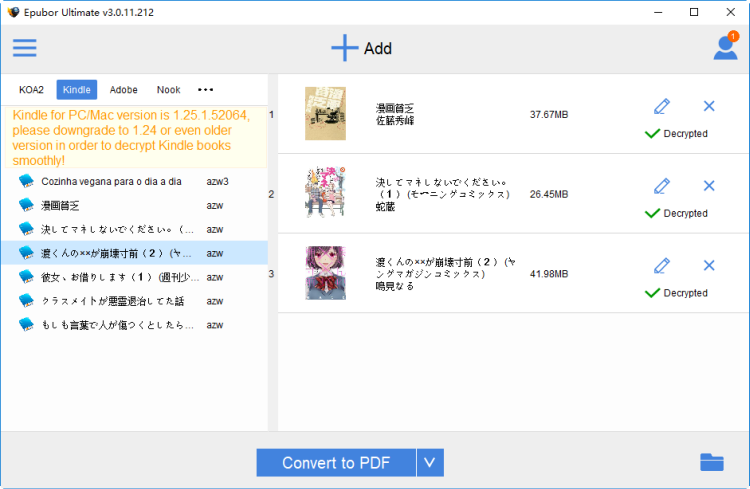Click book icon beside Cozinha vegana

(x=26, y=181)
